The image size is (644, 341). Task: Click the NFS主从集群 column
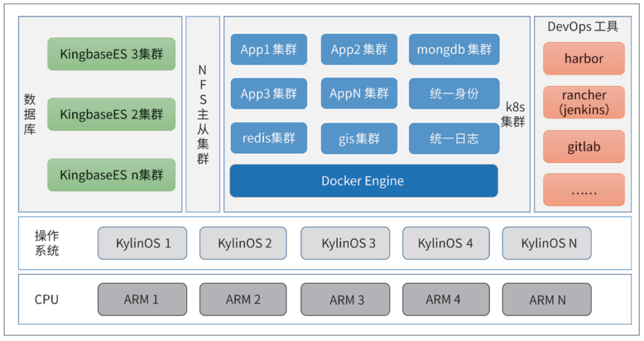click(203, 114)
